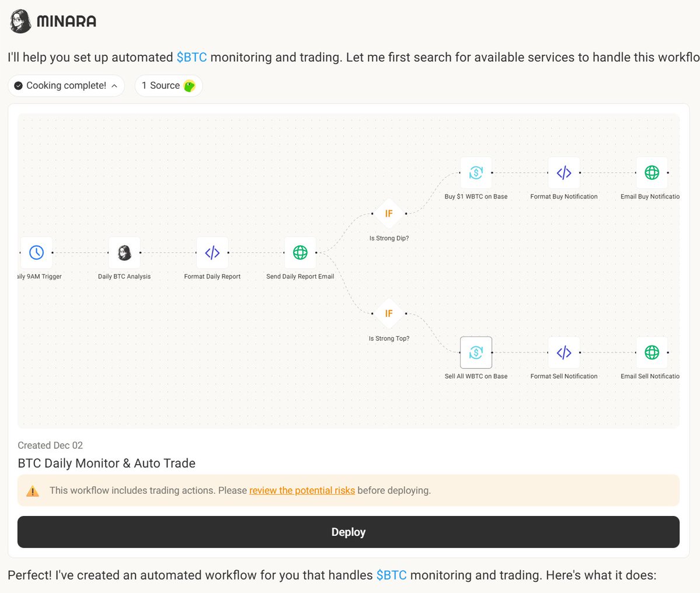Open the Email Sell Notification globe node

click(652, 353)
